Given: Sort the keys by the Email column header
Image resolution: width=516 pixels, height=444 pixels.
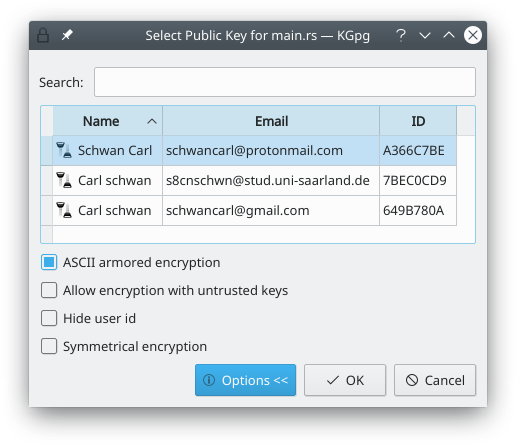Looking at the screenshot, I should pyautogui.click(x=271, y=121).
